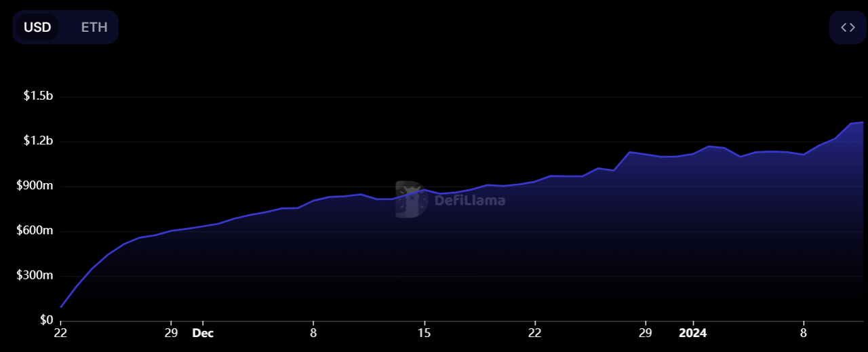The width and height of the screenshot is (868, 352).
Task: Click the DefiLlama watermark text
Action: [469, 200]
